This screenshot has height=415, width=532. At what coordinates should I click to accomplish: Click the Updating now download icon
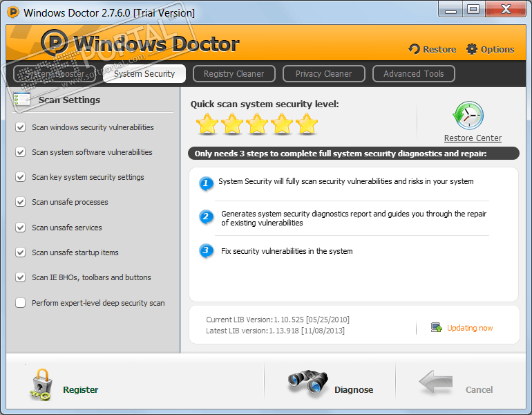pyautogui.click(x=437, y=328)
